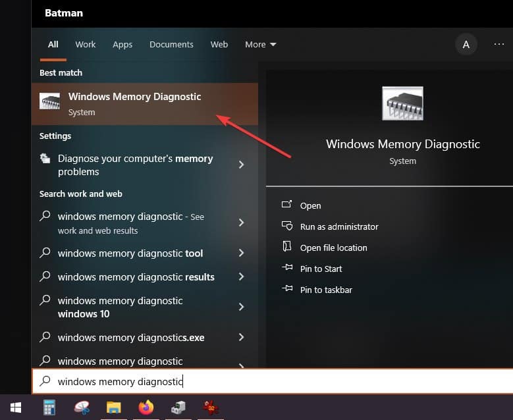Select 'windows memory diagnostic - See work and web results'

pyautogui.click(x=145, y=223)
